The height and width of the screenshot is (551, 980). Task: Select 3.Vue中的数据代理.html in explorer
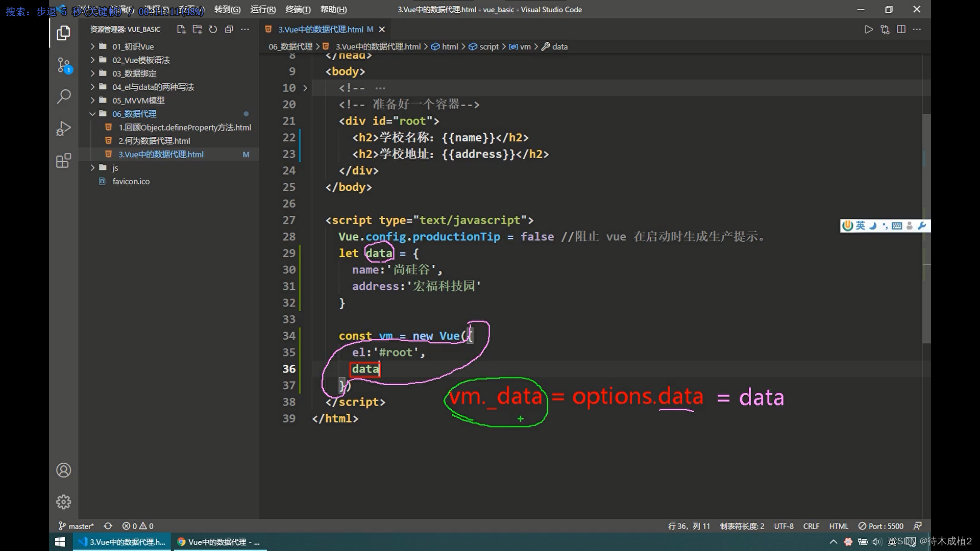[168, 155]
